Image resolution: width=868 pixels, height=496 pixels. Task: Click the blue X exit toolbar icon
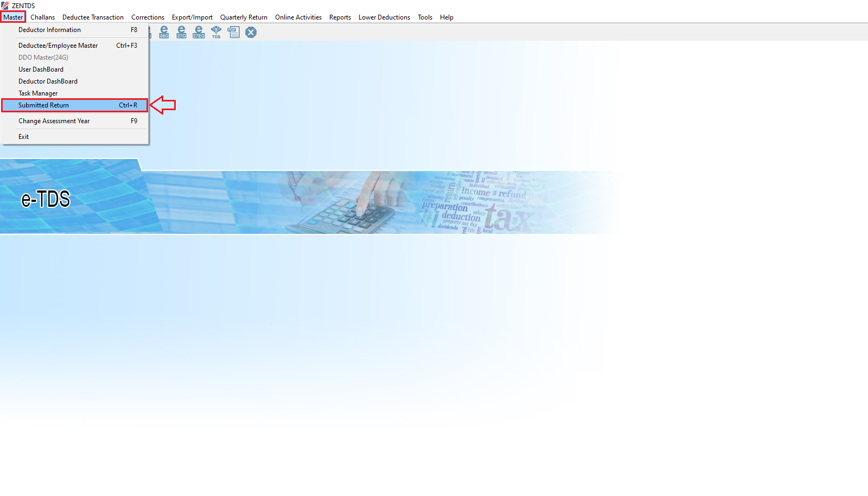click(251, 33)
